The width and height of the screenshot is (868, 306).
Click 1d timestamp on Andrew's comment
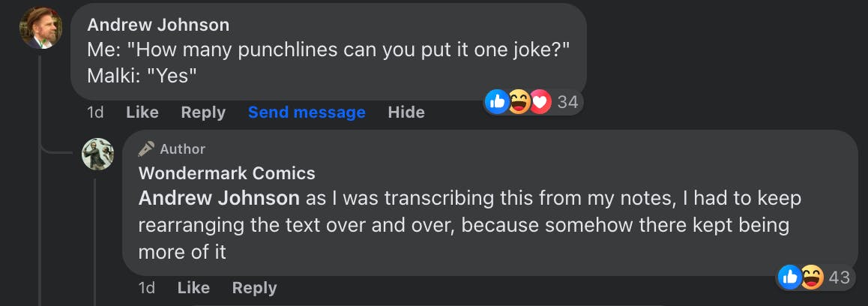pyautogui.click(x=95, y=112)
